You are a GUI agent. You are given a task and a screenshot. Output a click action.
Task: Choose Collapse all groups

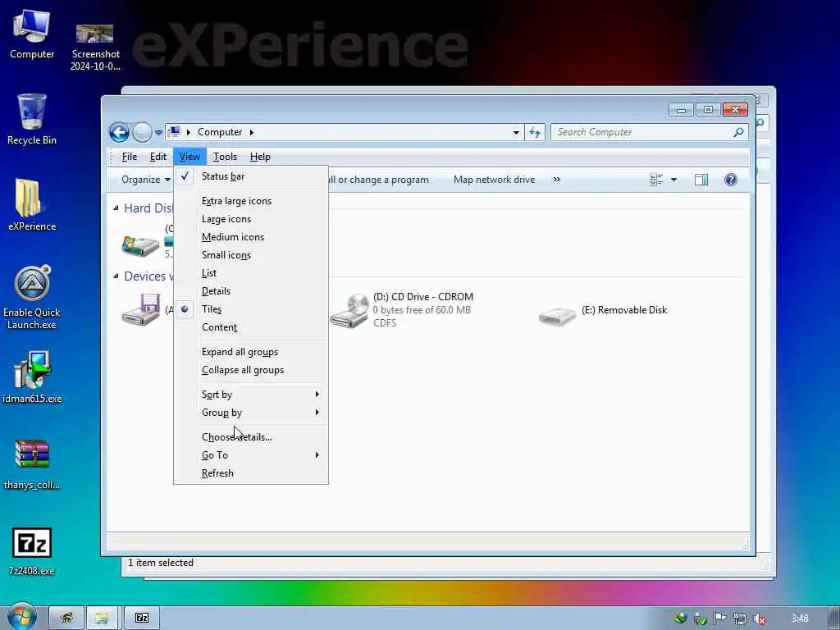[x=251, y=370]
